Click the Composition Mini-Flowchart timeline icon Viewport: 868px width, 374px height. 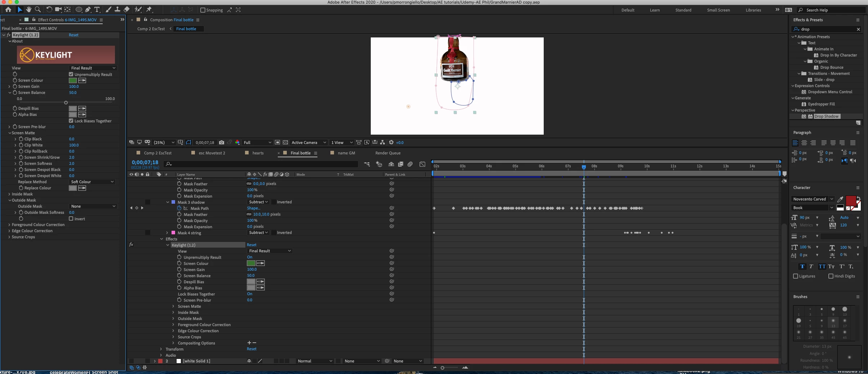click(x=367, y=164)
